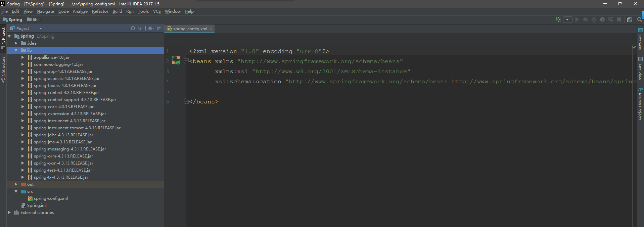This screenshot has height=227, width=644.
Task: Toggle the Structure side tab
Action: point(3,69)
